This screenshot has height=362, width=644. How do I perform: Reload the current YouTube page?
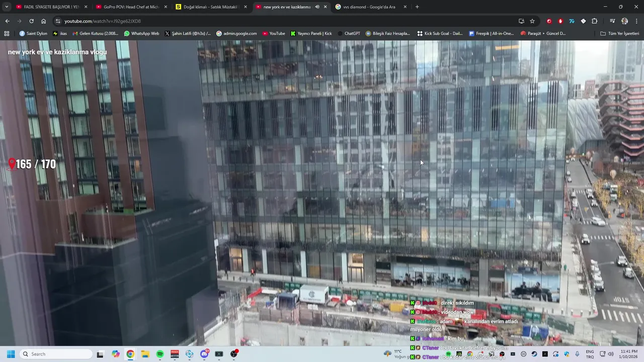click(31, 21)
